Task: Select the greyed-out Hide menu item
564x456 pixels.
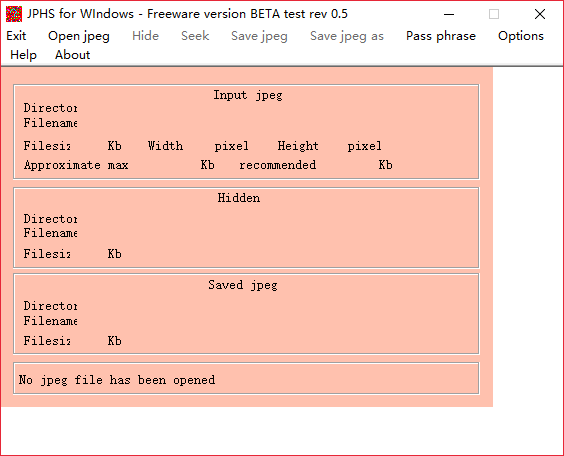Action: (145, 36)
